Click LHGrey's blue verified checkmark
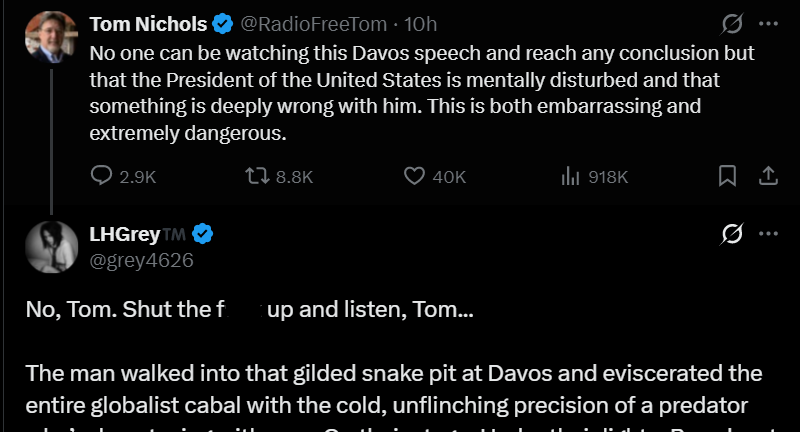This screenshot has width=800, height=432. (x=203, y=234)
